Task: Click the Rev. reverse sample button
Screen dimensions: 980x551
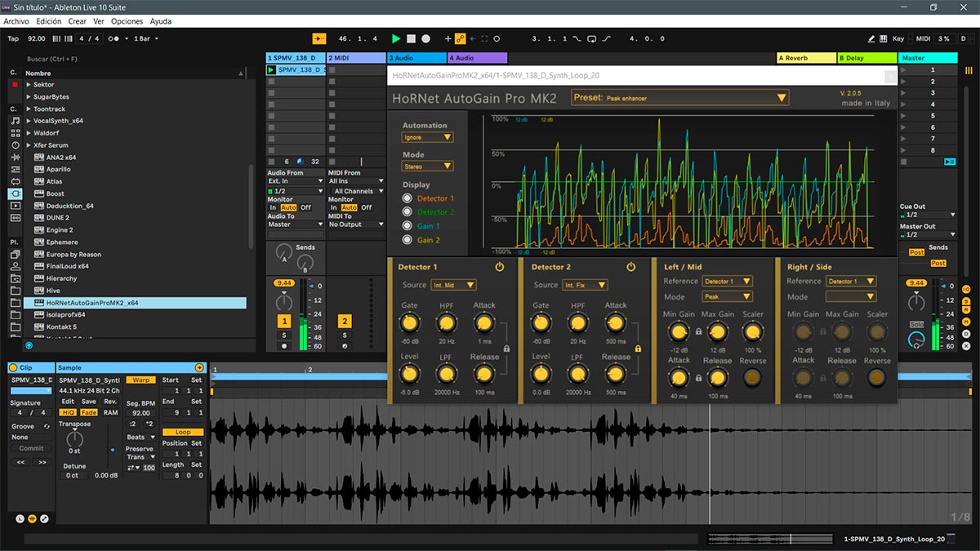Action: coord(110,402)
